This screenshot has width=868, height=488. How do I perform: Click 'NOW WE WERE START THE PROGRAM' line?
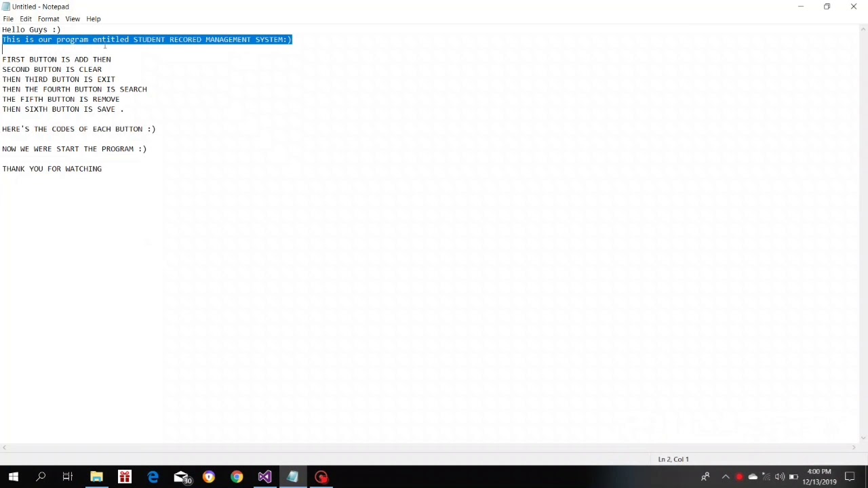(75, 149)
